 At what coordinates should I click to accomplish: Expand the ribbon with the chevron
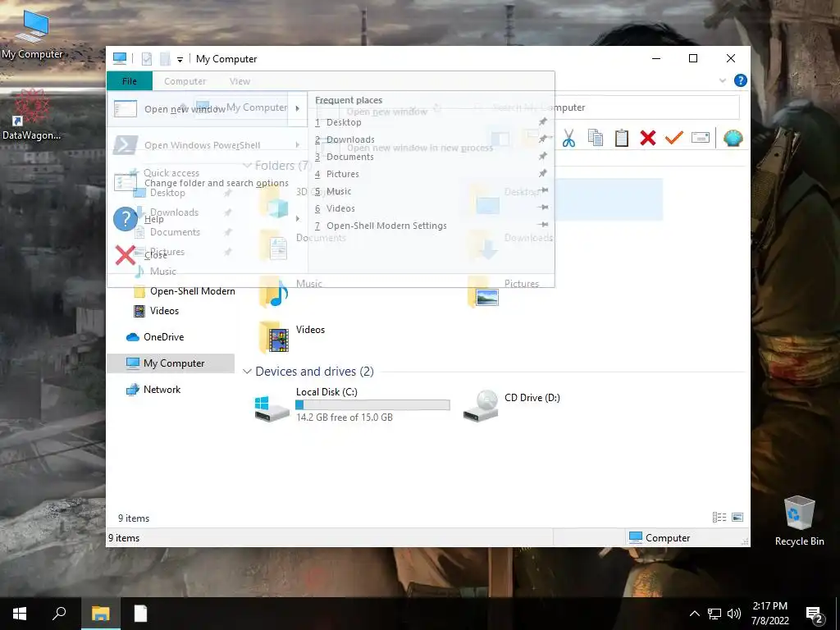point(723,81)
